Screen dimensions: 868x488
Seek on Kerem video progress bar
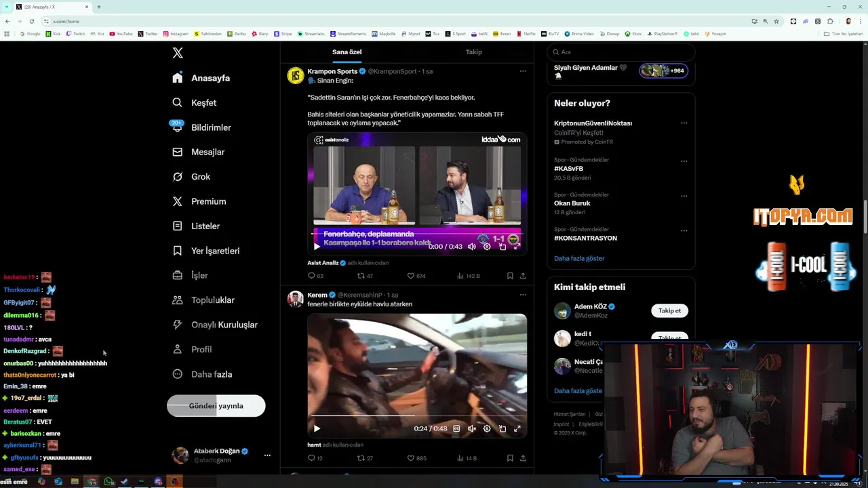click(417, 415)
